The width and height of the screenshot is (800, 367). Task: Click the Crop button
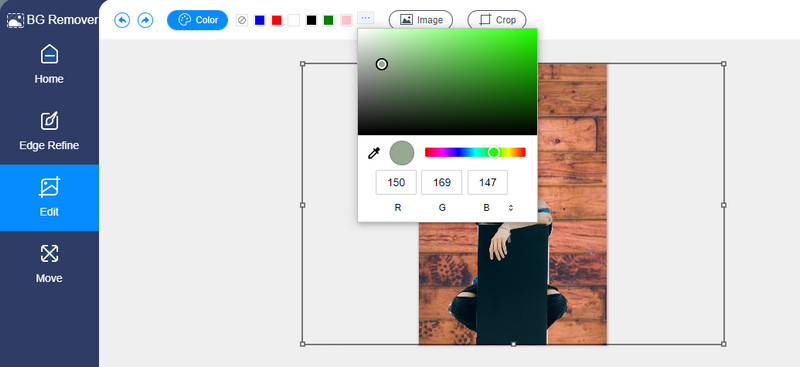pyautogui.click(x=497, y=20)
